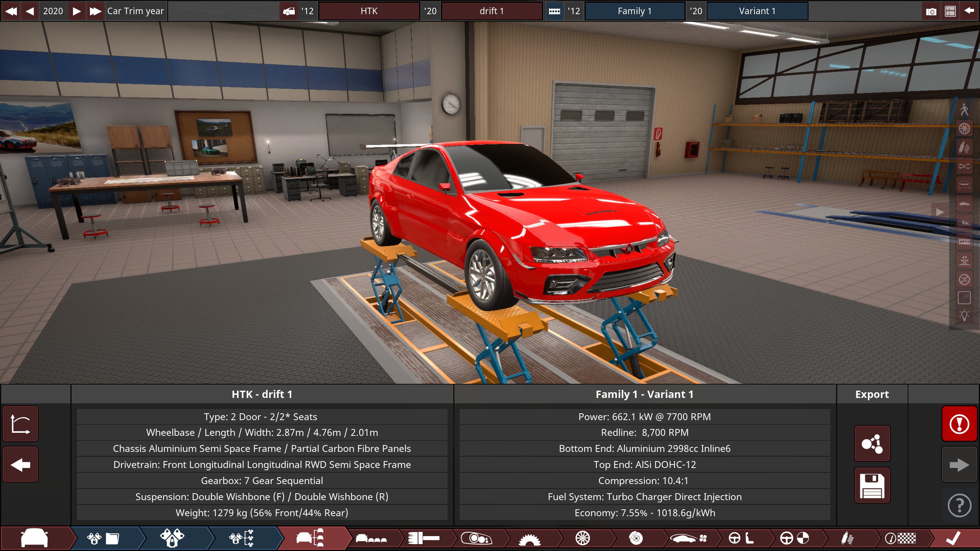Click the revert car changes icon
Screen dimensions: 980x551
coord(21,424)
